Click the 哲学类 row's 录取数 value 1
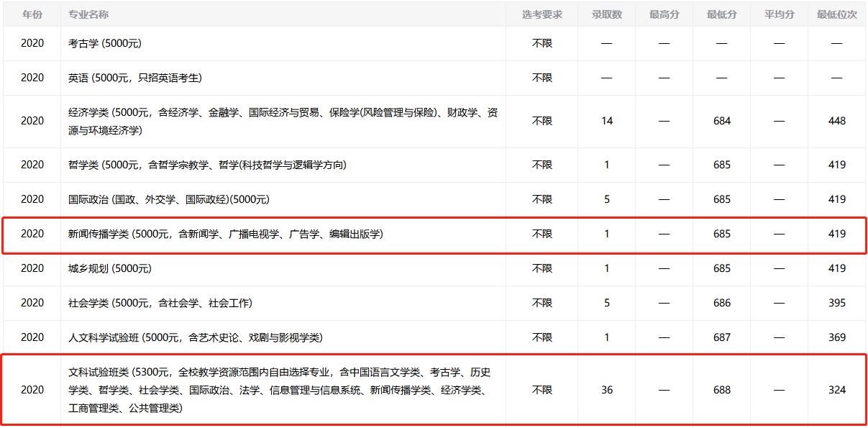Screen dimensions: 868x428 606,164
